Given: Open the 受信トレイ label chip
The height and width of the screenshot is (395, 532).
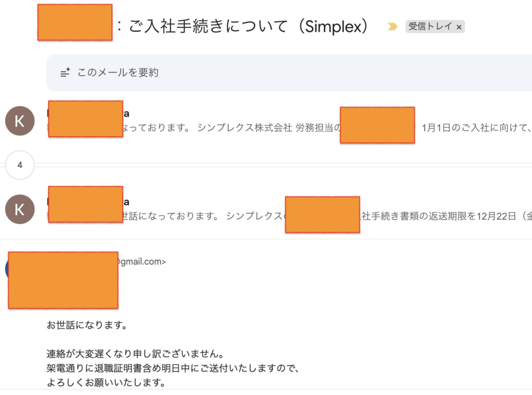Looking at the screenshot, I should (430, 27).
